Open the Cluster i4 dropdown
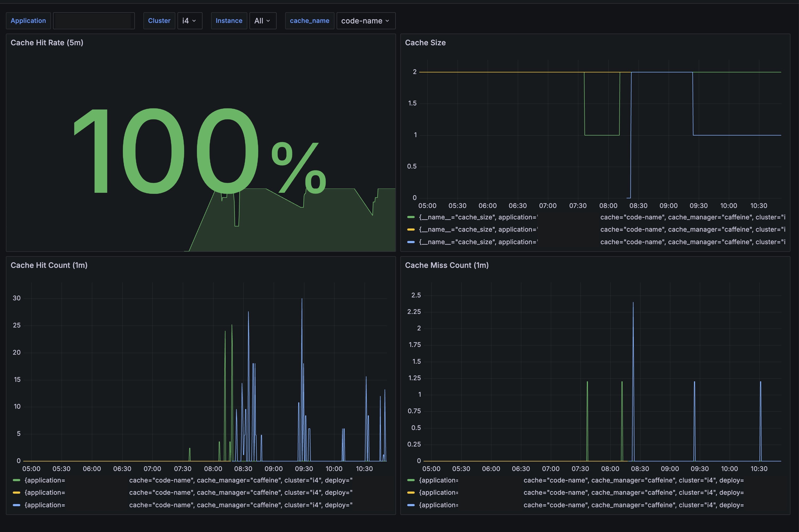This screenshot has width=799, height=532. pyautogui.click(x=189, y=21)
